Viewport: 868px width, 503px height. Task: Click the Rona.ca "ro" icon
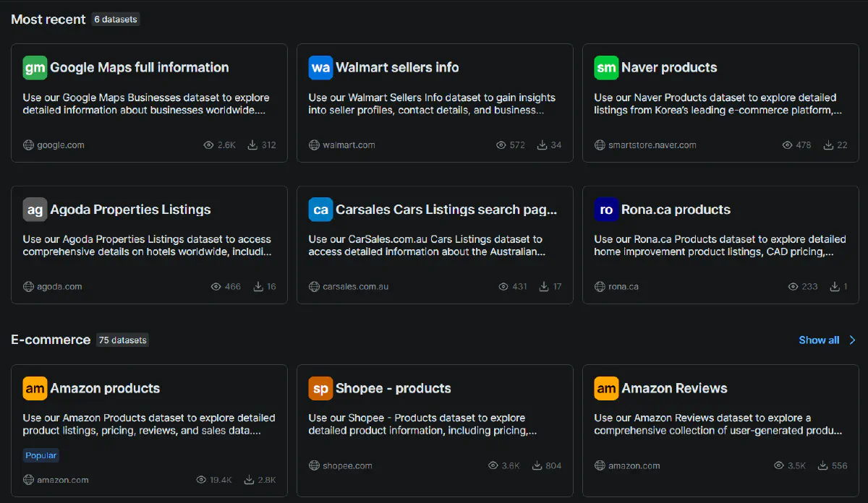(x=605, y=209)
